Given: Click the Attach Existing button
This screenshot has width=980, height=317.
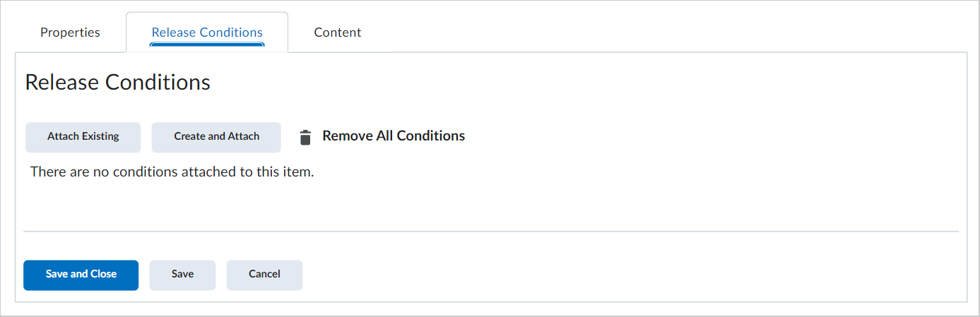Looking at the screenshot, I should click(83, 137).
